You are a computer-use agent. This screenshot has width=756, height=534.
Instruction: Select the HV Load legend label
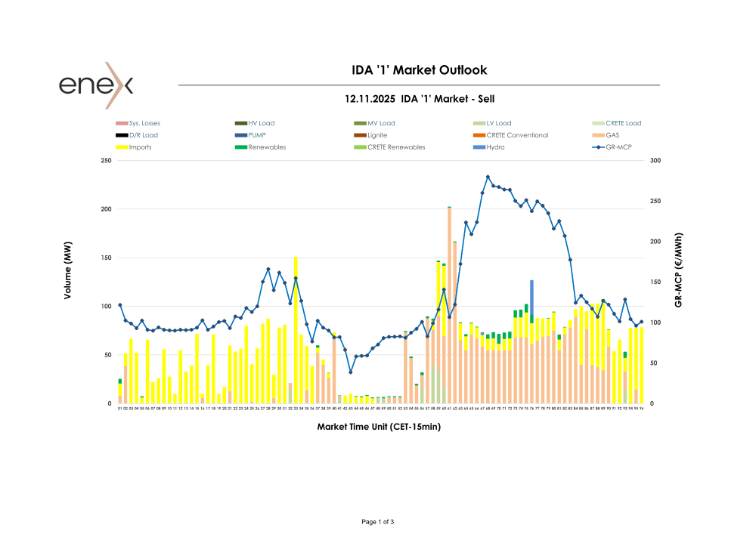pos(261,123)
